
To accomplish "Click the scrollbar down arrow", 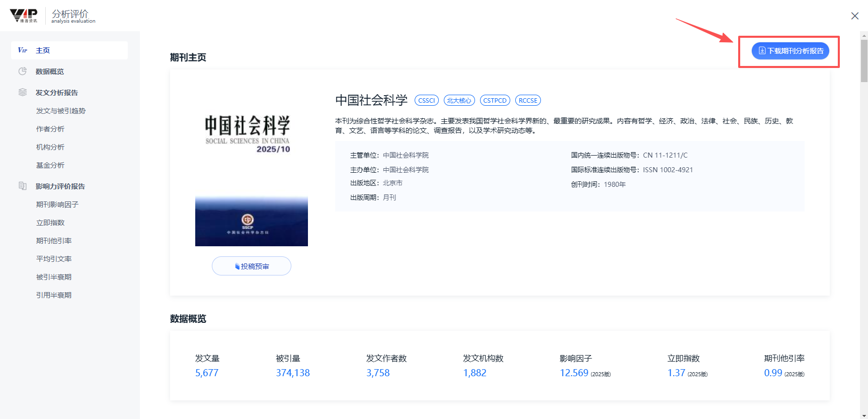I will (864, 415).
